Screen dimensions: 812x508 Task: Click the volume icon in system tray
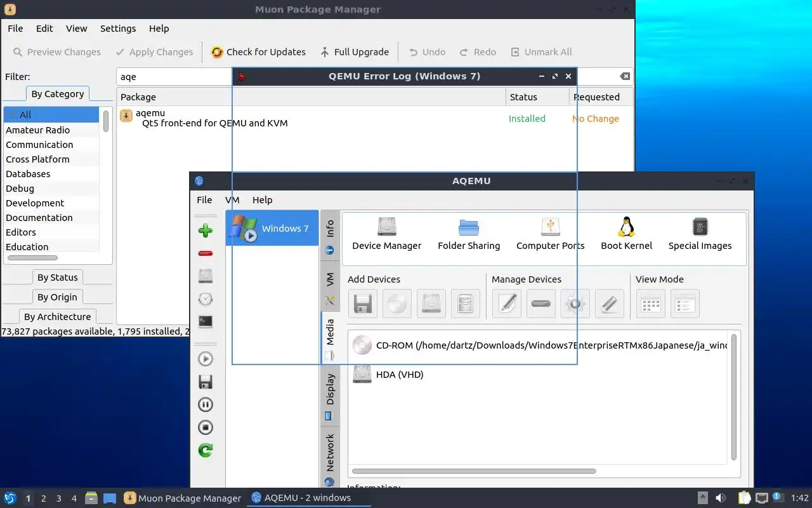[x=721, y=498]
